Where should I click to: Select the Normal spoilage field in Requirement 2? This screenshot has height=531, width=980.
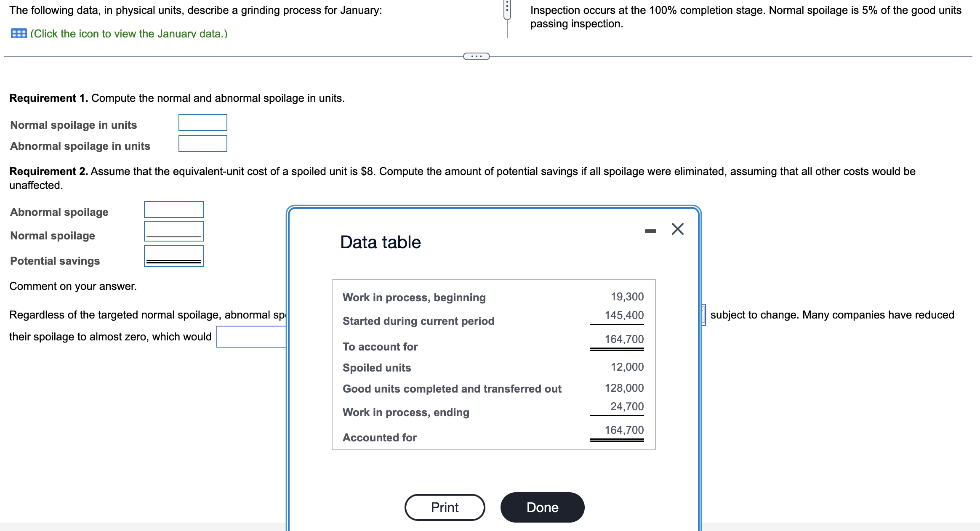[173, 232]
